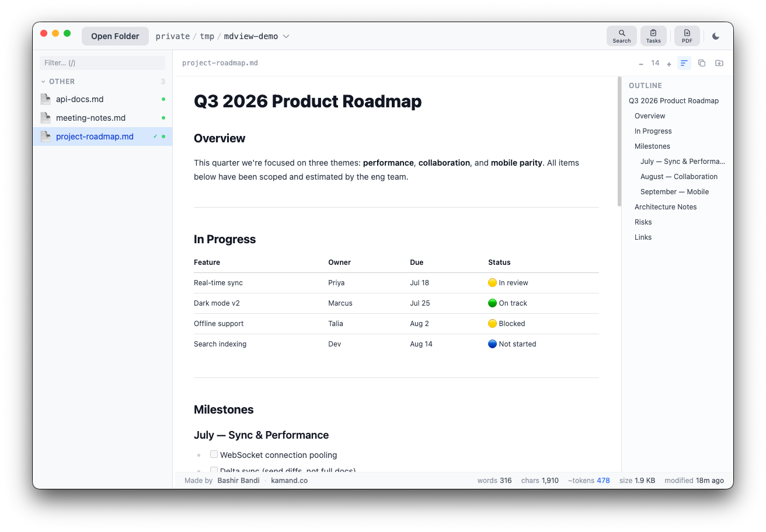Click the project-roadmap.md filename header

[220, 63]
